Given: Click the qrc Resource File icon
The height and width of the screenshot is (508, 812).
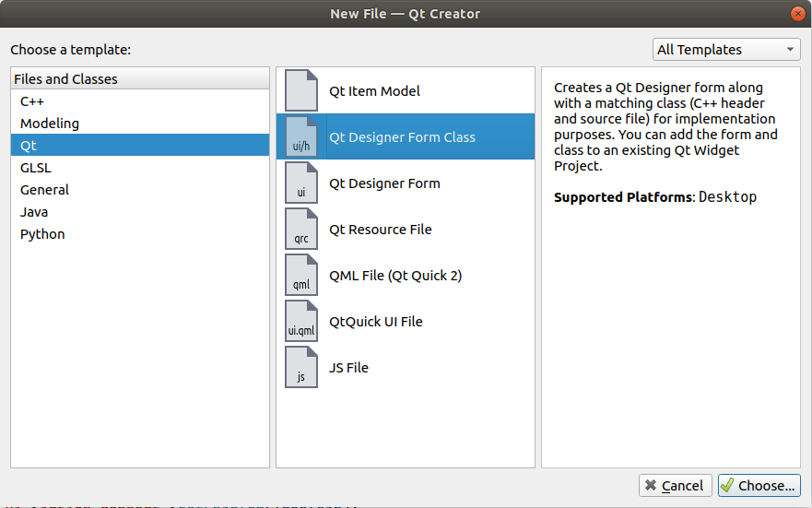Looking at the screenshot, I should 301,229.
